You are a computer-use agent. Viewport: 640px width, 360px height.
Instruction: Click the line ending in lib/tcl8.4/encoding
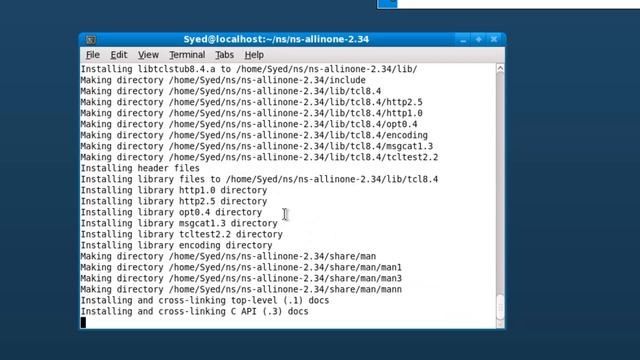tap(254, 135)
